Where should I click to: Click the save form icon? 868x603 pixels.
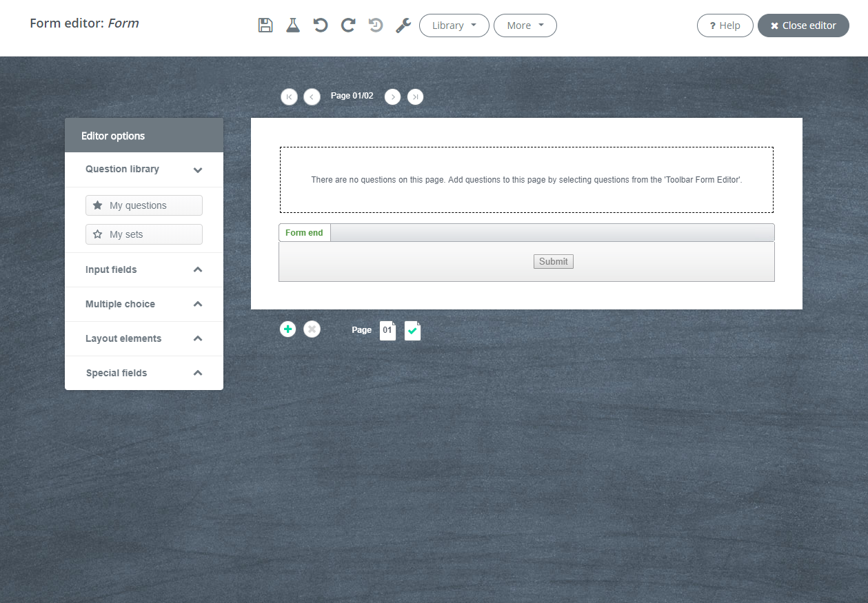click(x=265, y=25)
